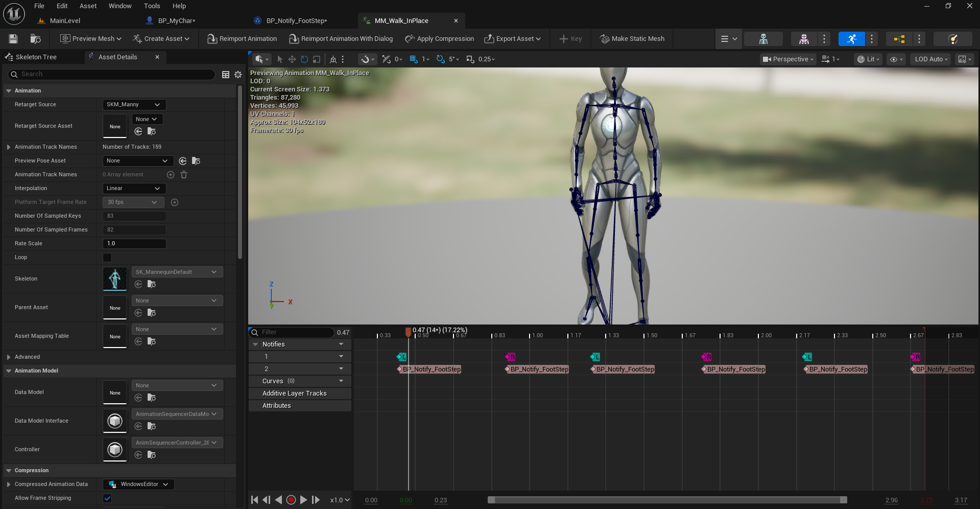
Task: Click Make Static Mesh button
Action: click(632, 39)
